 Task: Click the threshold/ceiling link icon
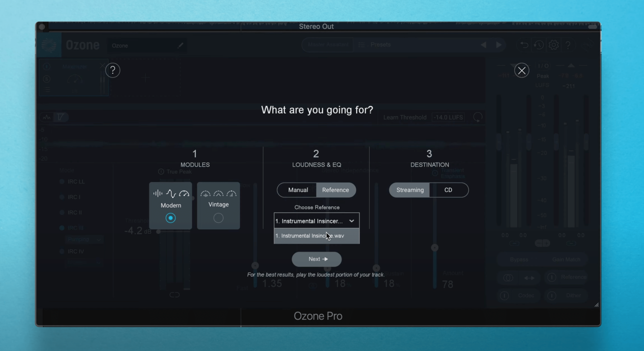175,295
